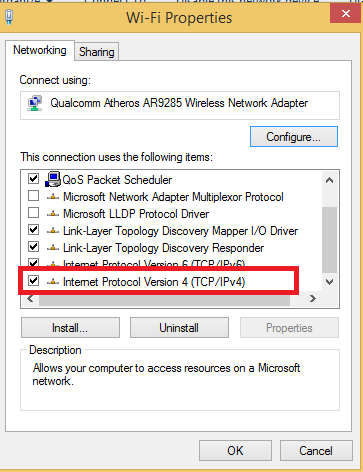Click the Microsoft LLDP Protocol Driver protocol icon
Screen dimensions: 363x472
53,214
